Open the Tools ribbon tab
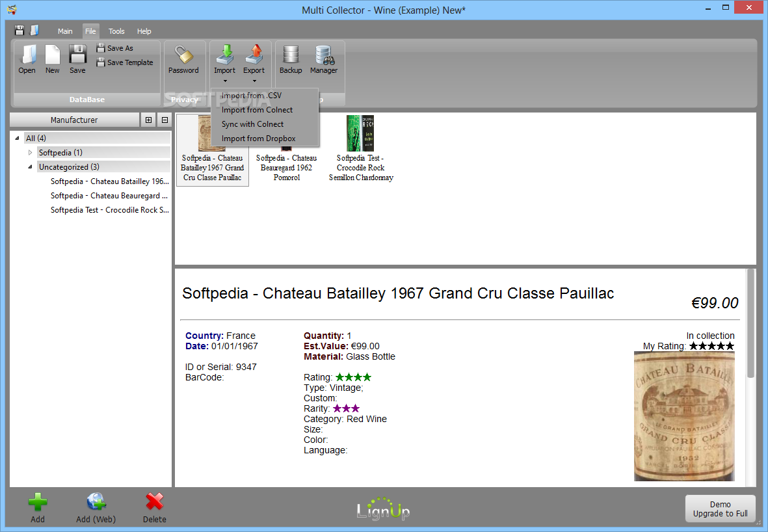 [x=116, y=31]
